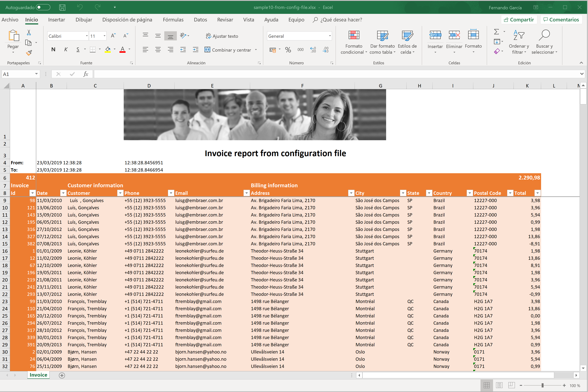The width and height of the screenshot is (588, 392).
Task: Open the Fórmulas ribbon tab
Action: (x=173, y=20)
